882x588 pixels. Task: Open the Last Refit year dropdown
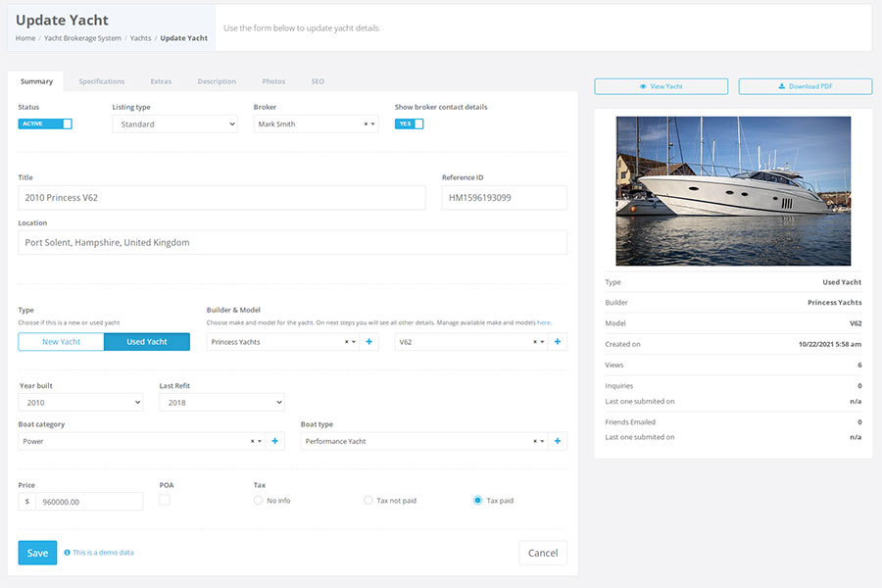[221, 402]
